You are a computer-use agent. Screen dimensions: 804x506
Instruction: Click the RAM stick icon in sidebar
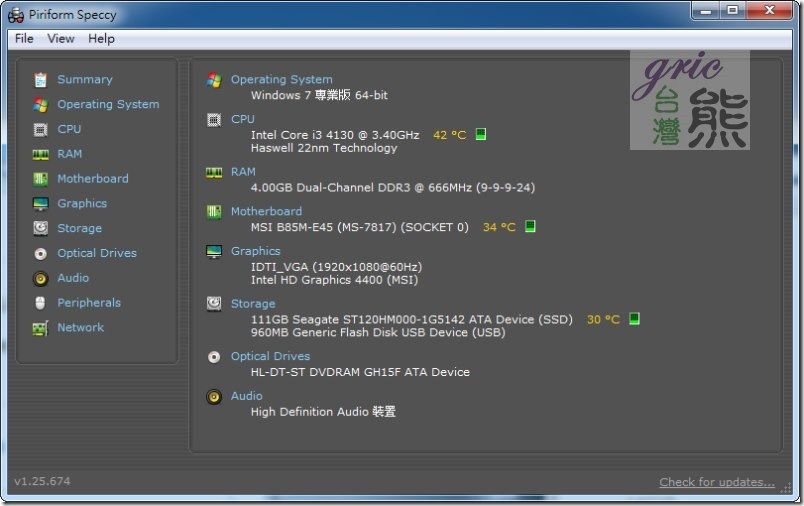pyautogui.click(x=41, y=154)
